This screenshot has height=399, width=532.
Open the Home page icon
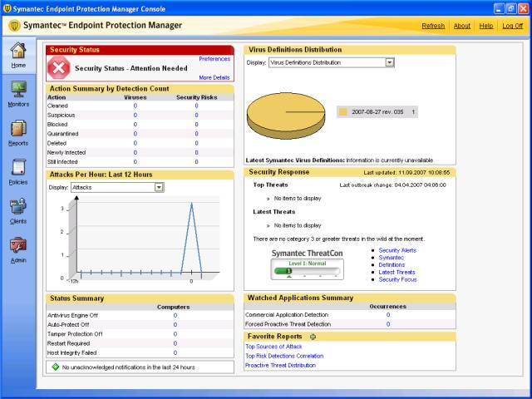tap(18, 50)
